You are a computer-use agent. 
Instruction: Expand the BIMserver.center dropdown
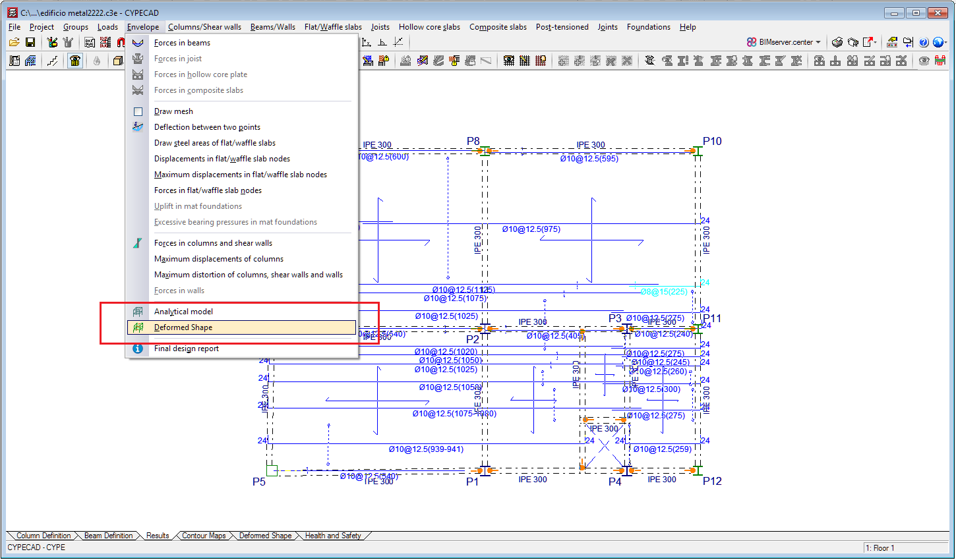pyautogui.click(x=818, y=42)
